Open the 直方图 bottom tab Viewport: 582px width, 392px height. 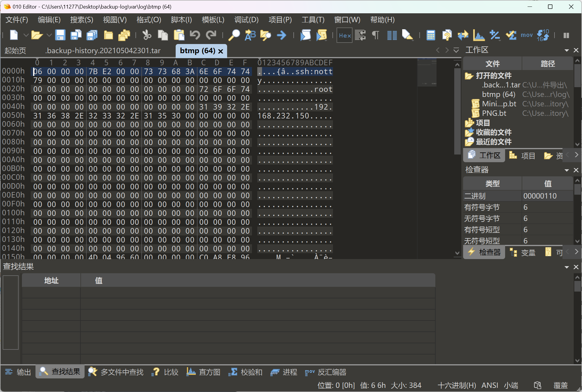(203, 372)
